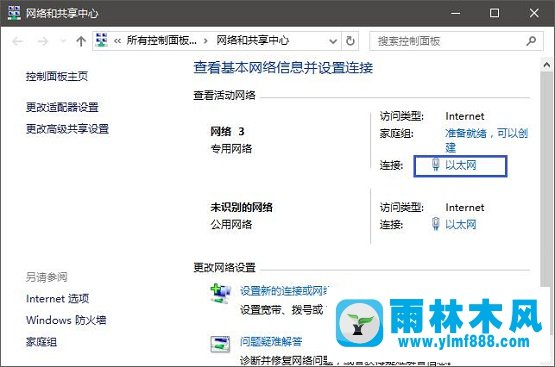
Task: Select the 公用网络 label
Action: 231,224
